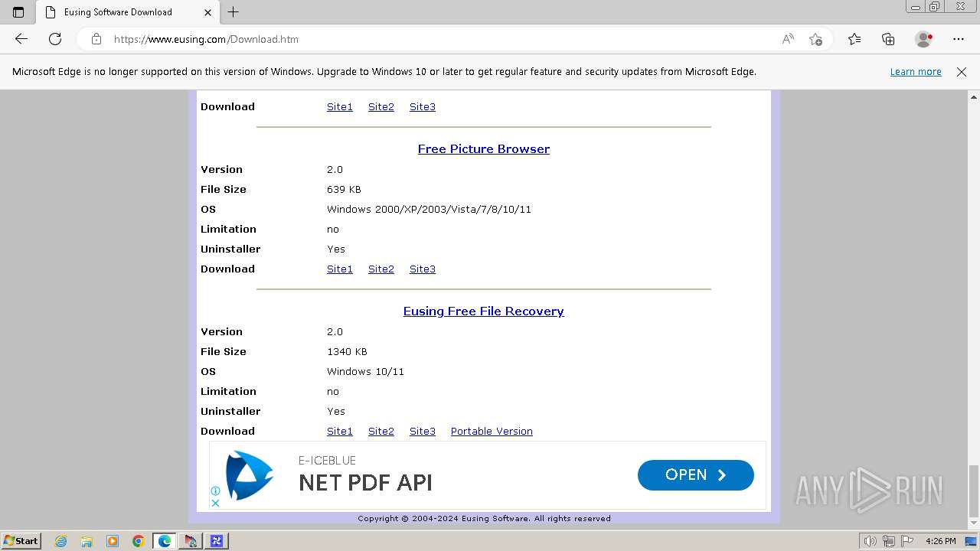Click the page scrollbar down arrow
Image resolution: width=980 pixels, height=551 pixels.
[x=974, y=524]
